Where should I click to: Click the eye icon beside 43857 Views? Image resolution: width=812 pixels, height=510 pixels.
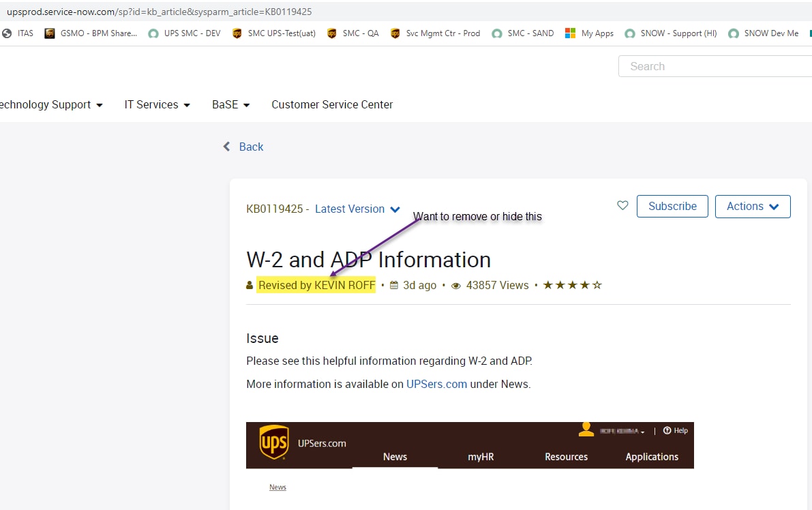(455, 285)
